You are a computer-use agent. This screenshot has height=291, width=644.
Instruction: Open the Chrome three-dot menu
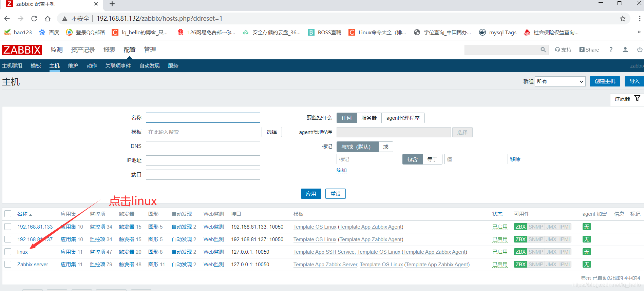pyautogui.click(x=639, y=19)
